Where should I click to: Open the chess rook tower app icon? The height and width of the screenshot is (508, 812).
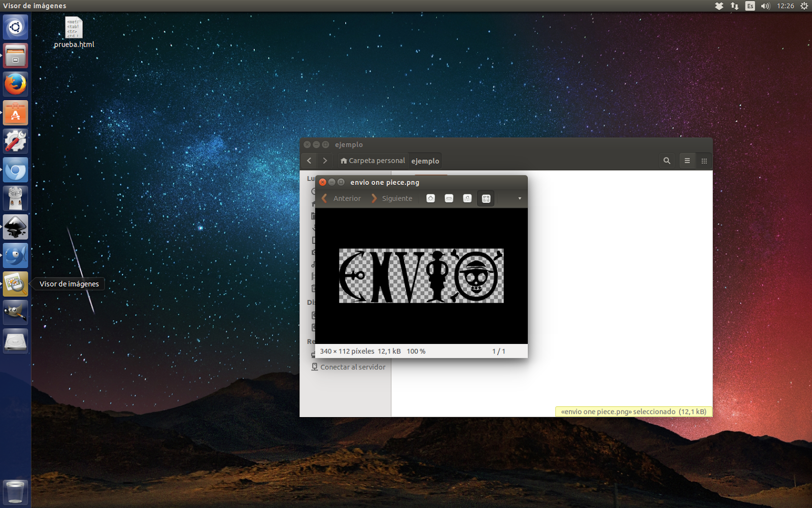(16, 198)
